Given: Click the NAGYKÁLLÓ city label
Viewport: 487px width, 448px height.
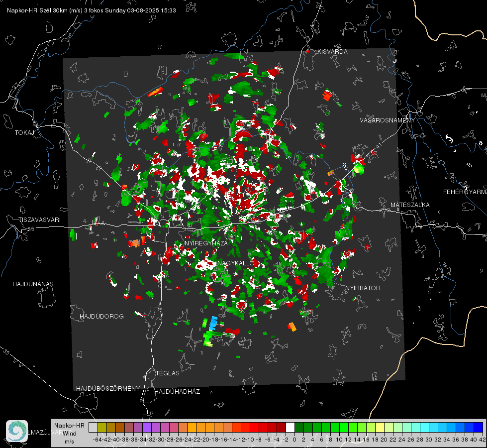Looking at the screenshot, I should (236, 263).
